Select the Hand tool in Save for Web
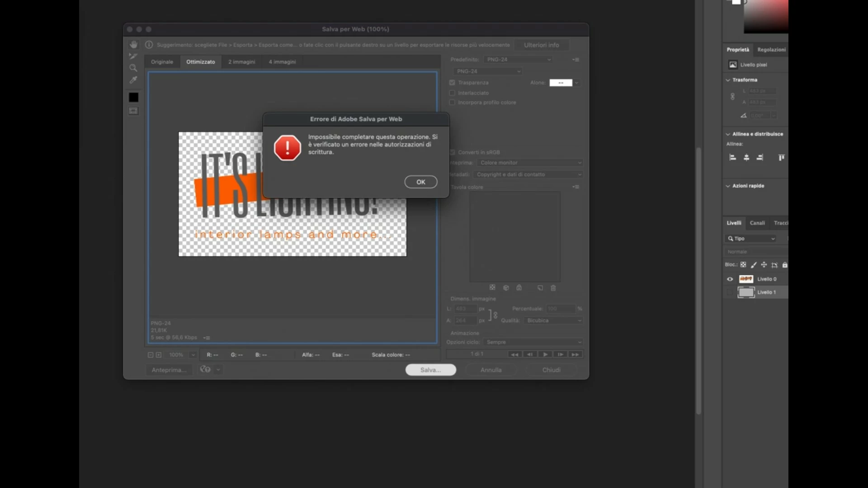This screenshot has width=868, height=488. coord(133,44)
